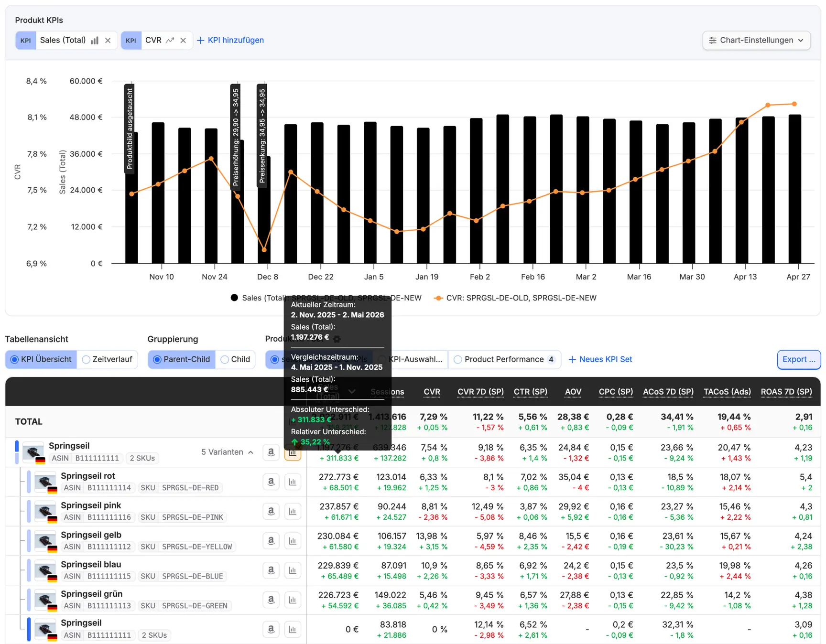
Task: Create a Neues KPI Set
Action: click(600, 359)
